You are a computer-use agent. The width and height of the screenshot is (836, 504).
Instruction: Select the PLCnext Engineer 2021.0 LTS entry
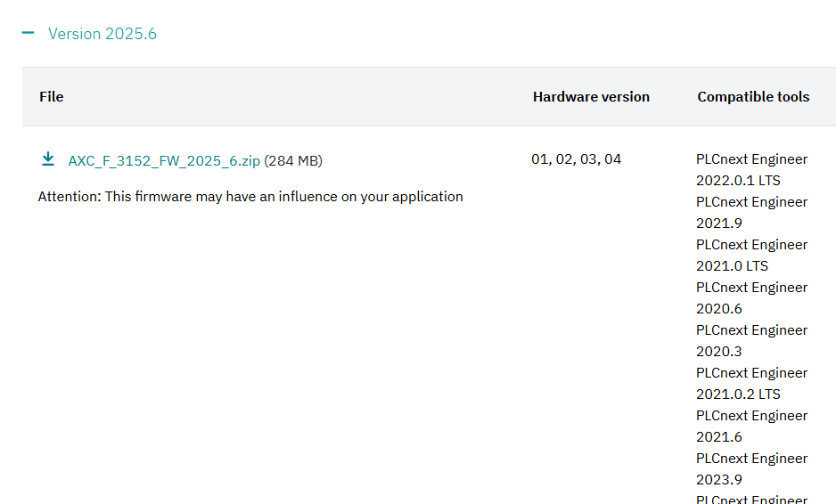pyautogui.click(x=751, y=255)
